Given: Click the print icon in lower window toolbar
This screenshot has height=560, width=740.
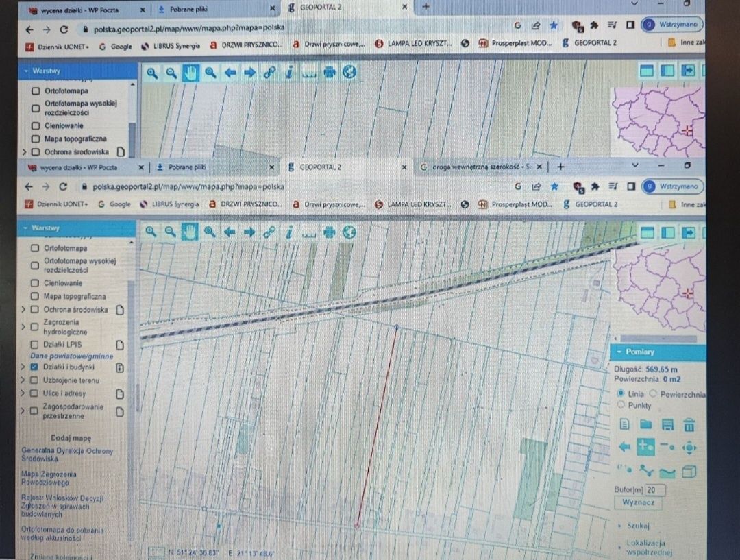Looking at the screenshot, I should (330, 232).
